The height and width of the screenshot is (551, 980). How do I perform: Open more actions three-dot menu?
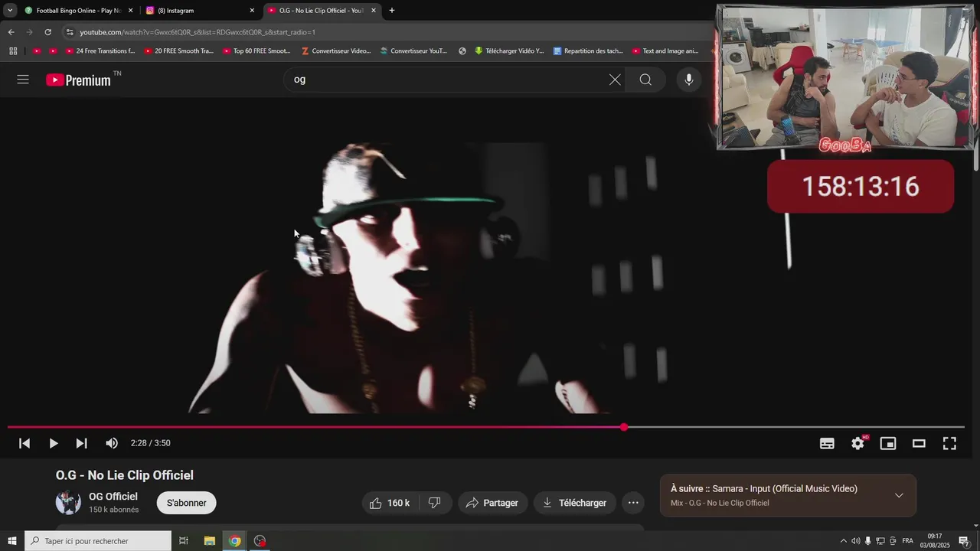(633, 503)
